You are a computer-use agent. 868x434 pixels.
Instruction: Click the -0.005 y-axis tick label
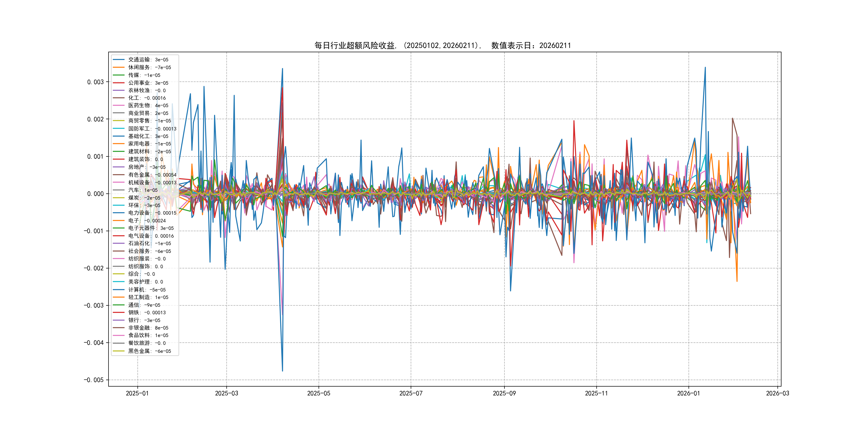[94, 380]
